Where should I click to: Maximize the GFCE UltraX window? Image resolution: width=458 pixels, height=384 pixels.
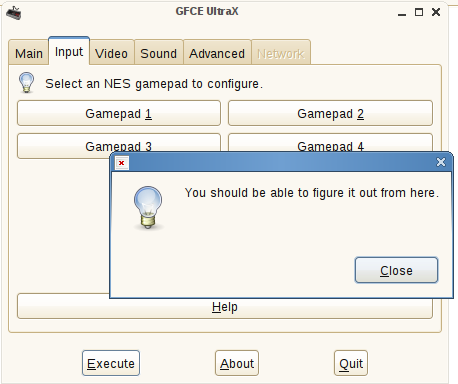419,12
